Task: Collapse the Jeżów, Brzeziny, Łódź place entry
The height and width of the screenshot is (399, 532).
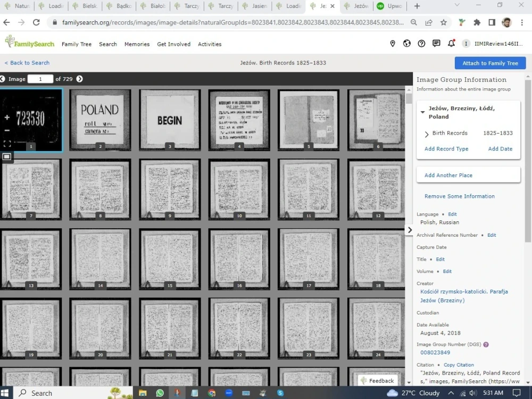Action: 422,112
